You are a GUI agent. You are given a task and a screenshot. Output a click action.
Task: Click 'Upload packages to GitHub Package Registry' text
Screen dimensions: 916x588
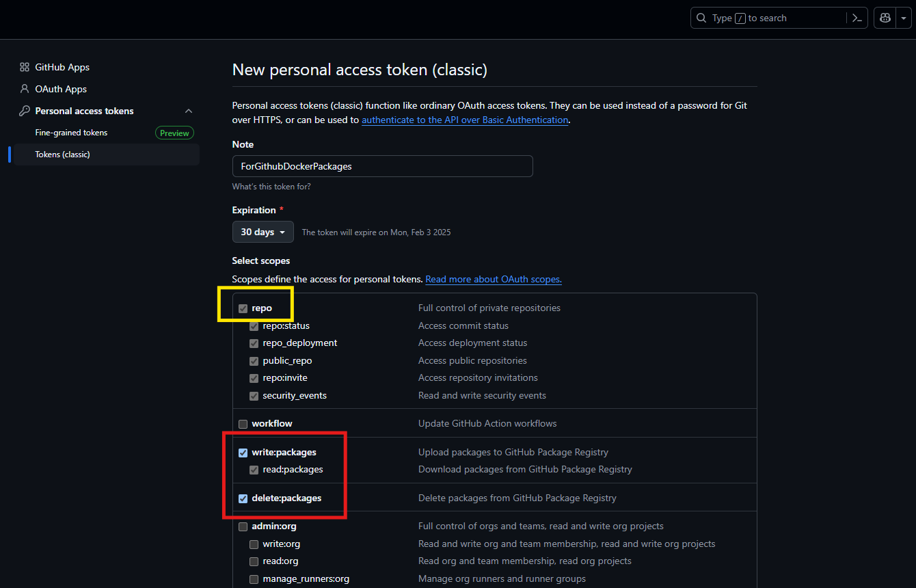click(513, 452)
